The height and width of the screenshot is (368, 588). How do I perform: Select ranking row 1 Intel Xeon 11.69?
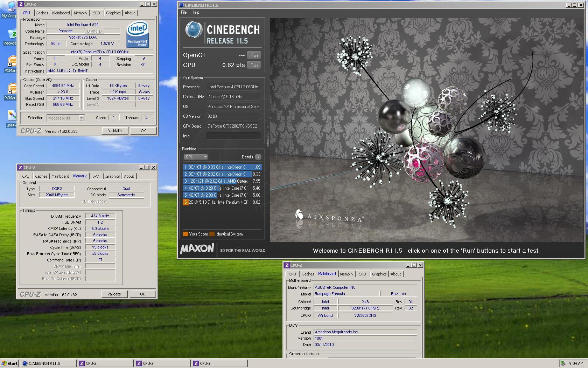coord(222,167)
